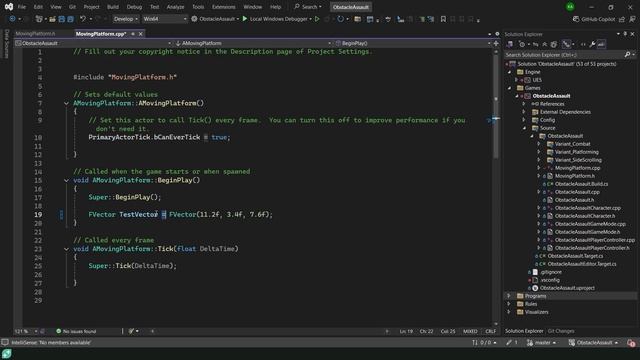Collapse the Tick function code fold
The height and width of the screenshot is (360, 640).
pos(66,249)
